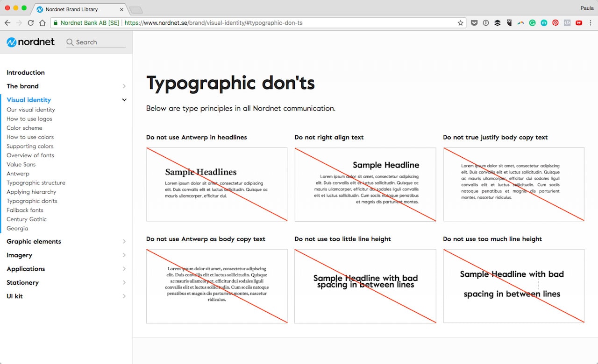The image size is (598, 364).
Task: Go to Overview of fonts
Action: [30, 155]
